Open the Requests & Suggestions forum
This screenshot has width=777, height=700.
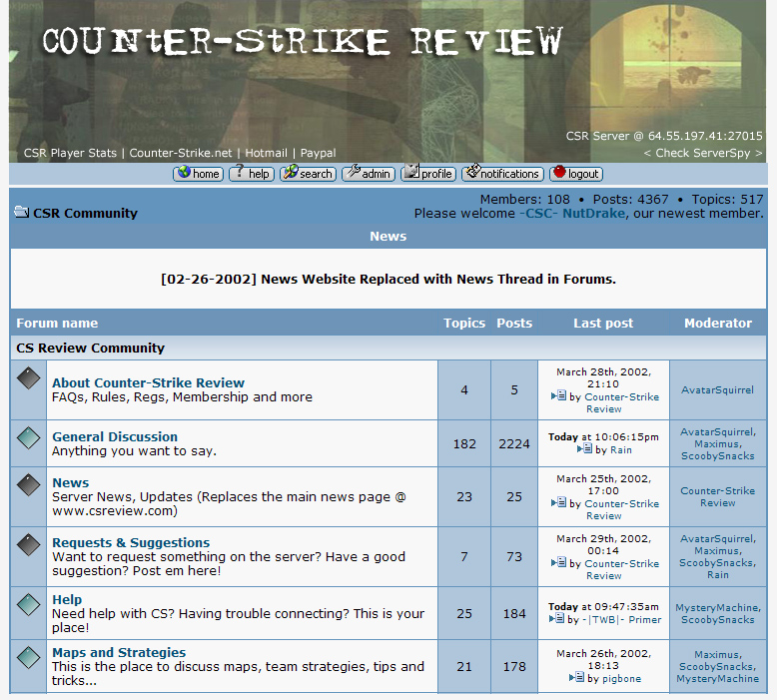click(x=131, y=542)
